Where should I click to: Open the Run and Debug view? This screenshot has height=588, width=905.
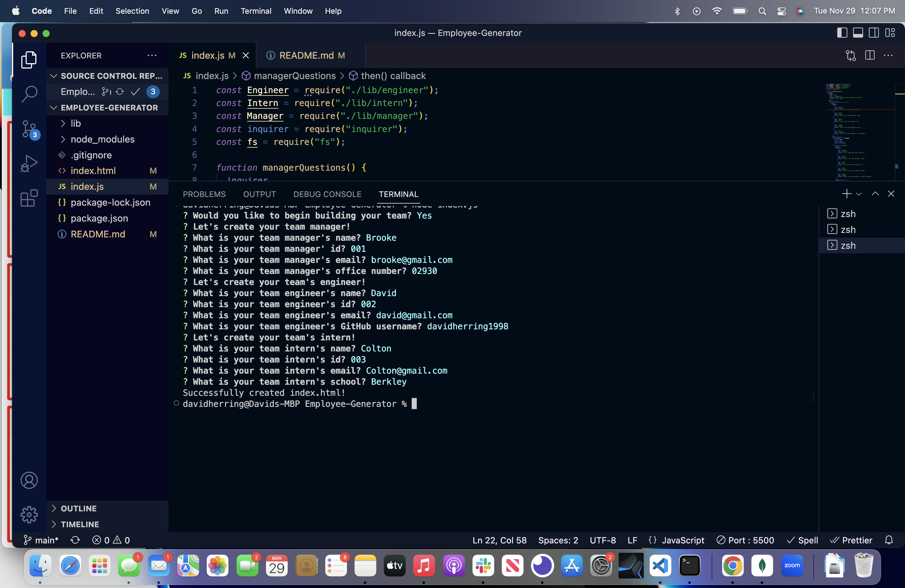[29, 163]
